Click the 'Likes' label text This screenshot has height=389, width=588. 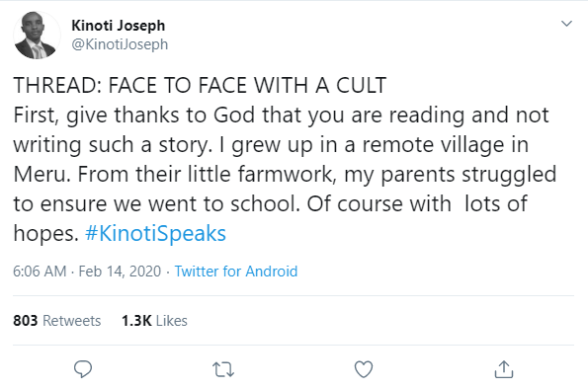(171, 321)
